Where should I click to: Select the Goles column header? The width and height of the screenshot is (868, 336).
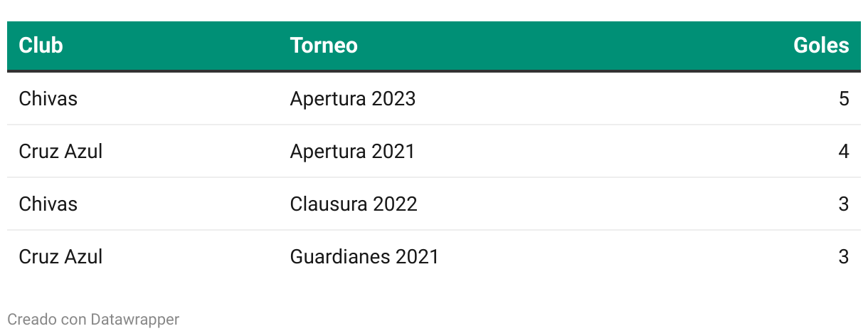[821, 46]
